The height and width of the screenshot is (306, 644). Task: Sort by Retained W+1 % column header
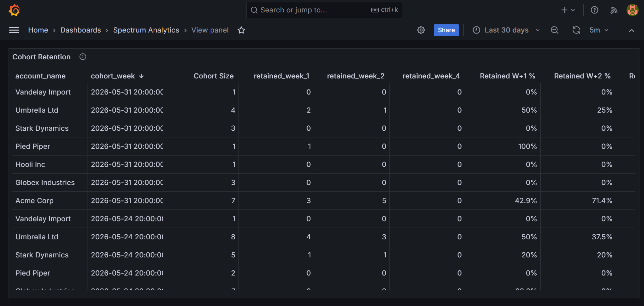(x=507, y=76)
